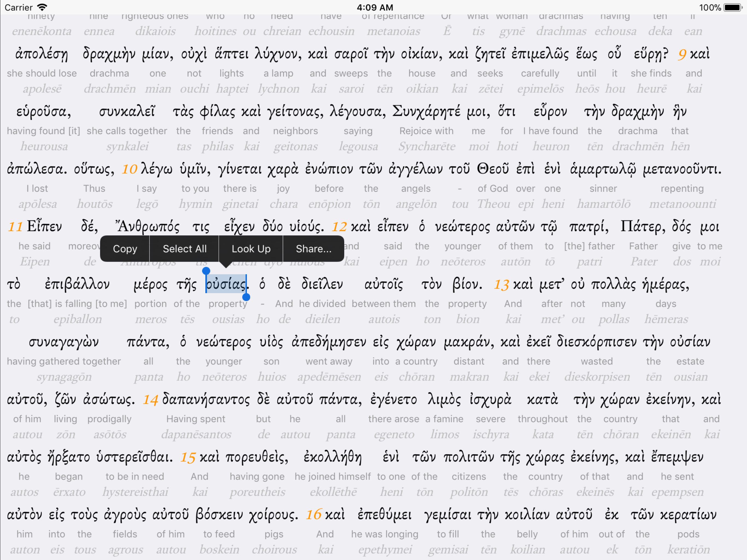Tap Look Up in the selection menu
The image size is (747, 560).
click(251, 249)
